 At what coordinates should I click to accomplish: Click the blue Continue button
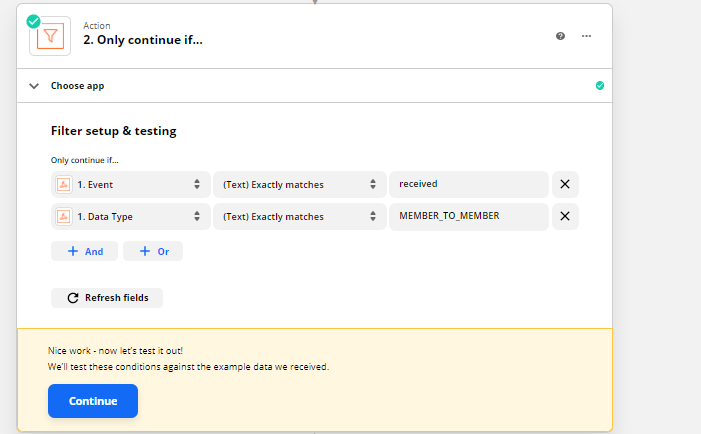point(93,401)
